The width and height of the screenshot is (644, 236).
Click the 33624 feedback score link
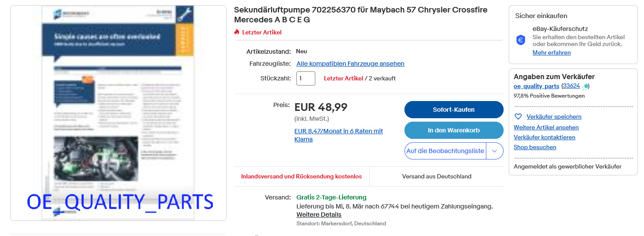(571, 86)
